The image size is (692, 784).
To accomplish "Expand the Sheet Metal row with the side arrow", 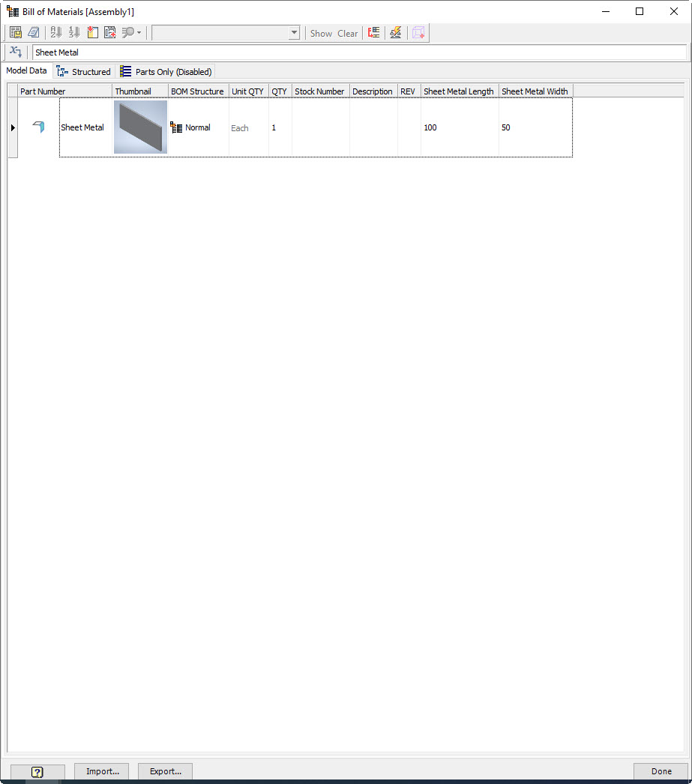I will click(13, 127).
